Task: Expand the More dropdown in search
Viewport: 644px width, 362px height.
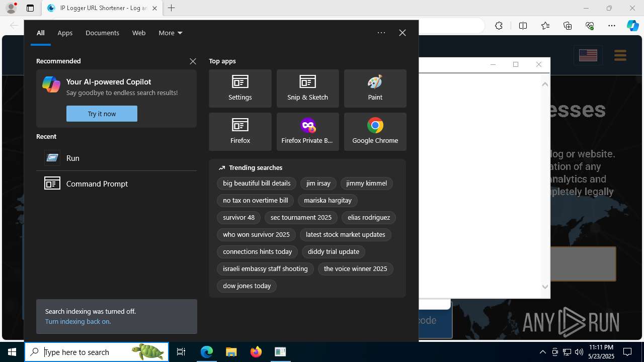Action: click(x=171, y=33)
